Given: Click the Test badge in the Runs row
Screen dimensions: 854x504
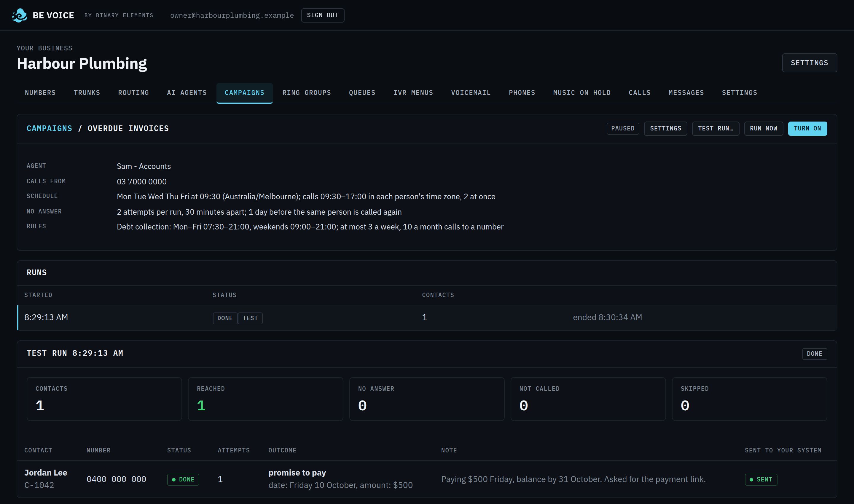Looking at the screenshot, I should [250, 318].
